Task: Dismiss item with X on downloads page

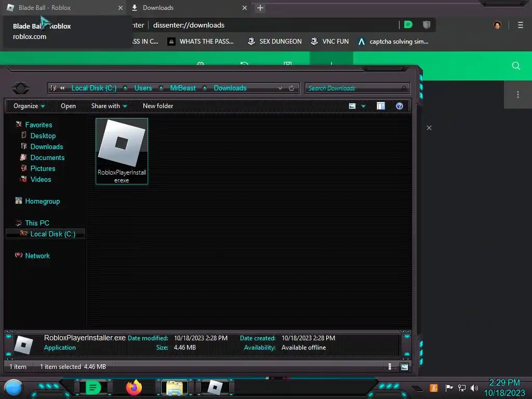Action: [x=429, y=128]
